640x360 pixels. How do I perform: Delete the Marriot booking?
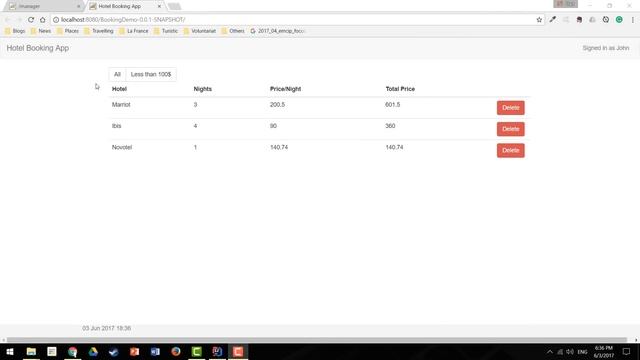click(511, 108)
